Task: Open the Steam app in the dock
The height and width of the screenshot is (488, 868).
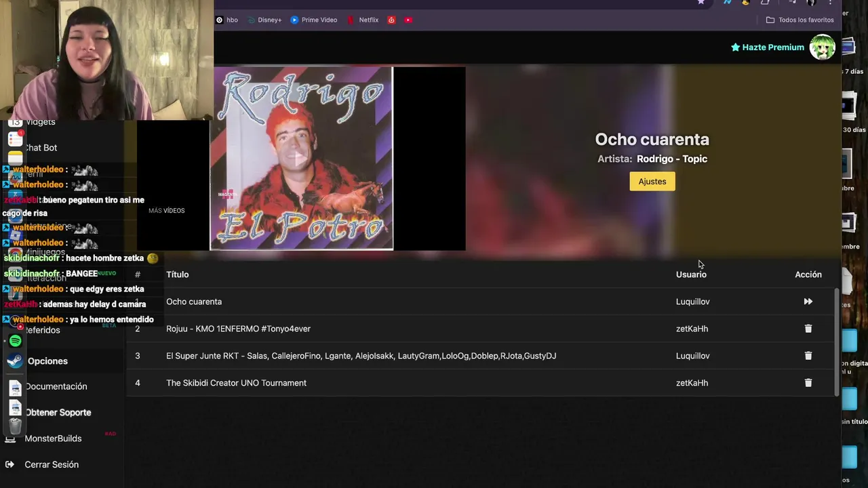Action: [15, 361]
